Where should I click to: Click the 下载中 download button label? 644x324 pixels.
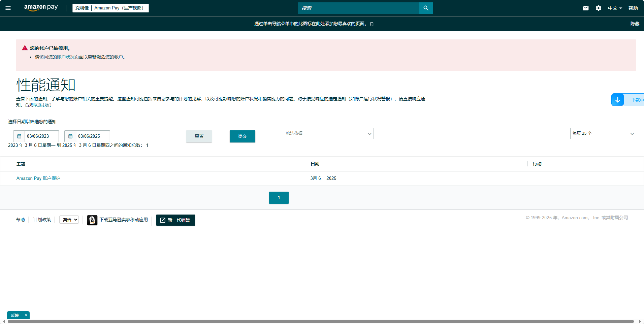638,100
